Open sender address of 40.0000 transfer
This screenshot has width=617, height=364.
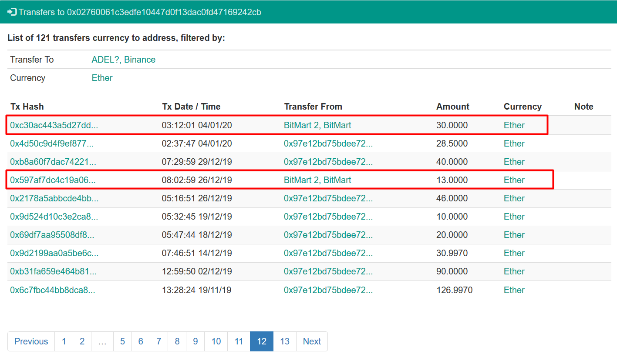click(x=328, y=162)
